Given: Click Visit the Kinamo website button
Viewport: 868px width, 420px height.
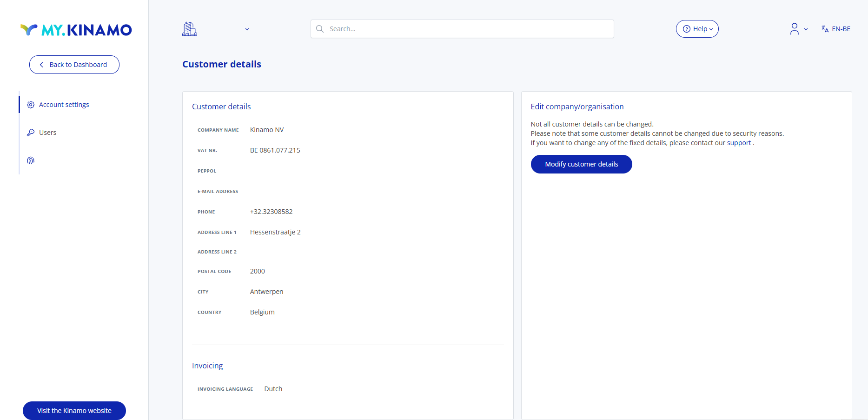Looking at the screenshot, I should tap(74, 411).
